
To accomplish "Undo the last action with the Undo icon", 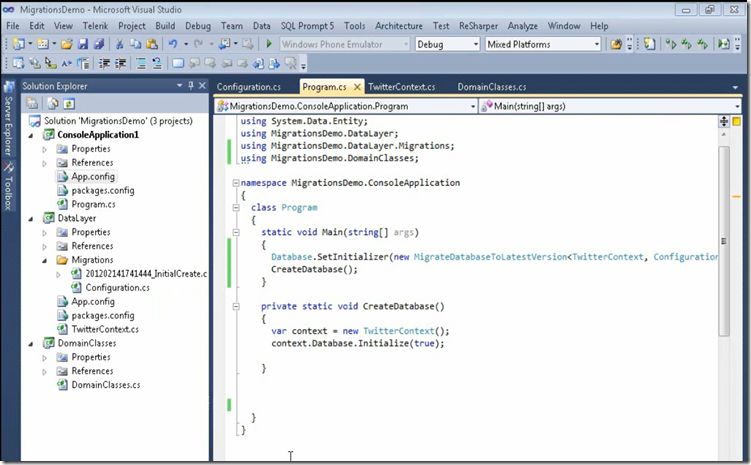I will 173,44.
